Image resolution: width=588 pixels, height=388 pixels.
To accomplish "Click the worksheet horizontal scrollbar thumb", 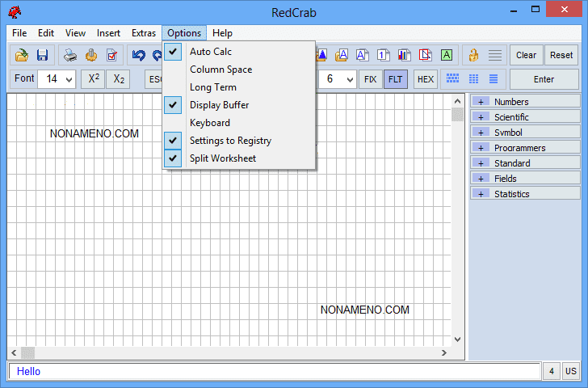I will click(27, 353).
